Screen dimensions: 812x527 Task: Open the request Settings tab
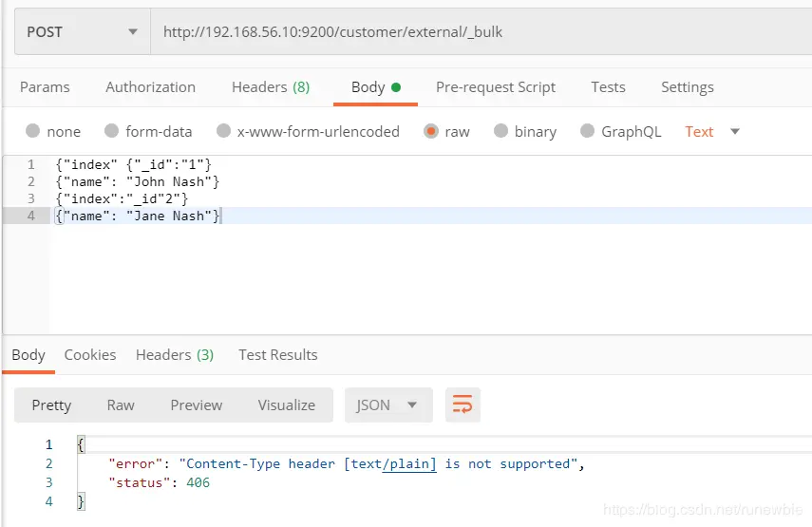click(688, 87)
